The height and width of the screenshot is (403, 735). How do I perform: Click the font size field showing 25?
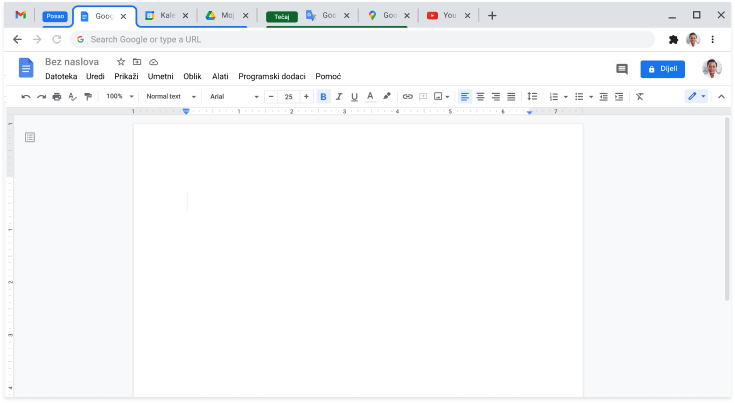coord(289,97)
